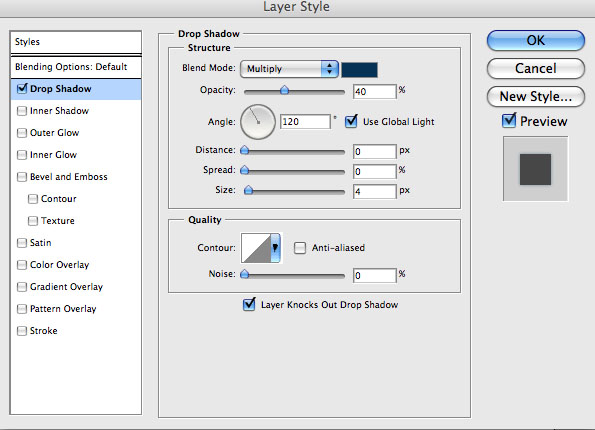Enable the Color Overlay checkbox

point(22,265)
